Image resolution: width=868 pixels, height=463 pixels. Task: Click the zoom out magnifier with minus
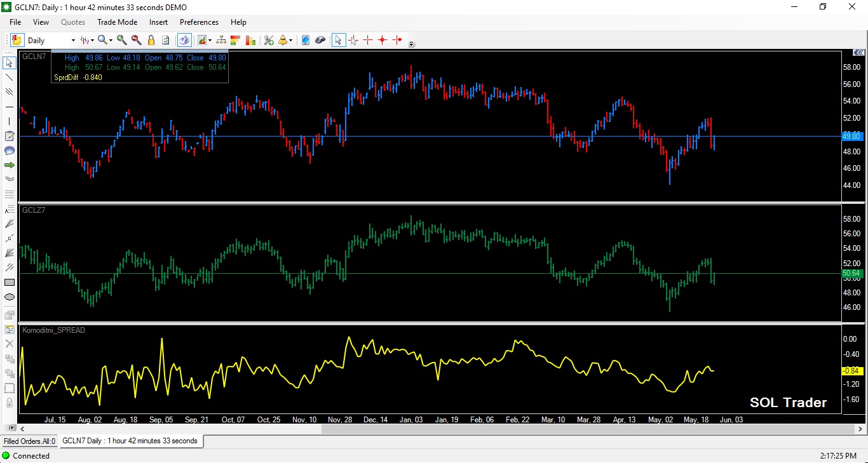click(x=136, y=40)
